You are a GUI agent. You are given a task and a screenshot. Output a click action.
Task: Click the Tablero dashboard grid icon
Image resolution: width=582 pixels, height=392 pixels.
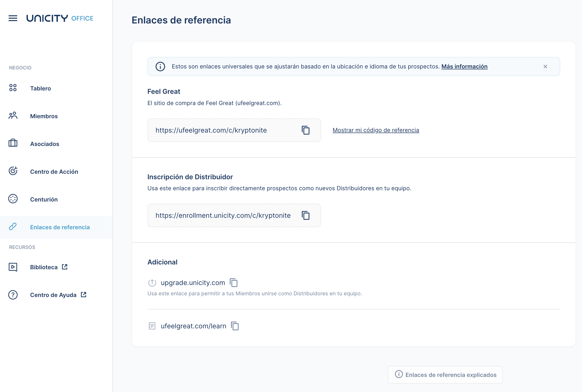tap(13, 88)
